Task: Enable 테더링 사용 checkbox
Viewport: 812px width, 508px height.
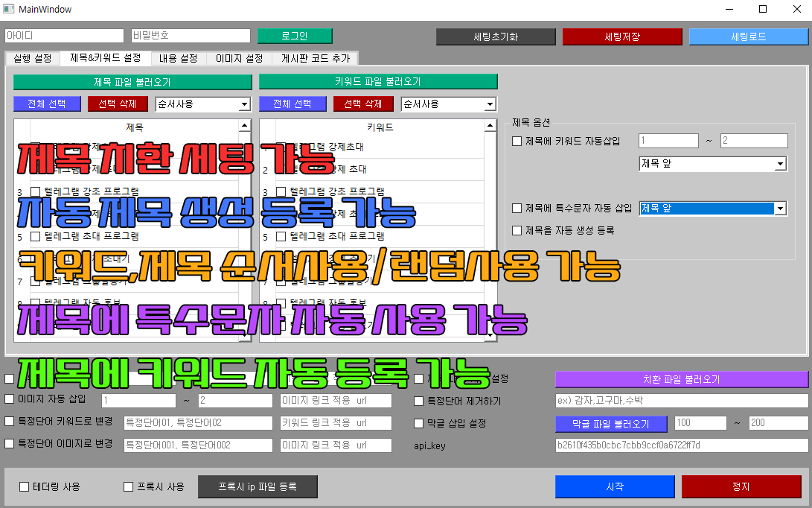Action: [25, 487]
